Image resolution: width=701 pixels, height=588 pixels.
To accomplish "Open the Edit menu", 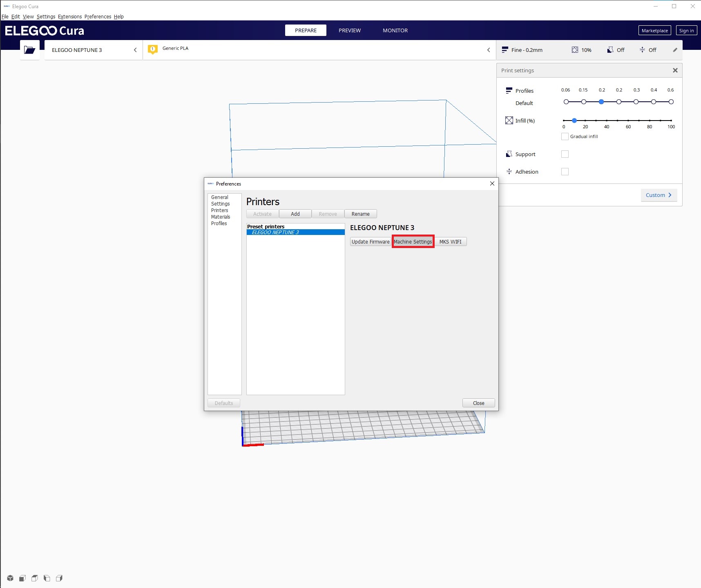I will (x=16, y=16).
